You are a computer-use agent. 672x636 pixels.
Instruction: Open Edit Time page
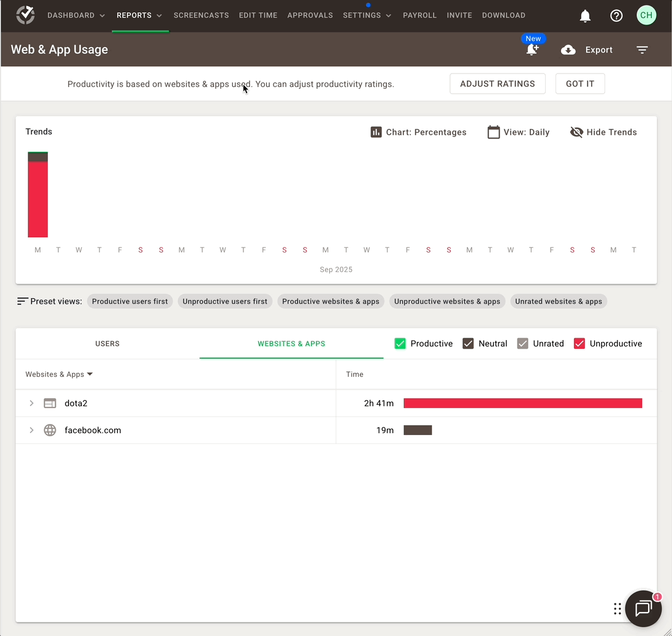[258, 15]
